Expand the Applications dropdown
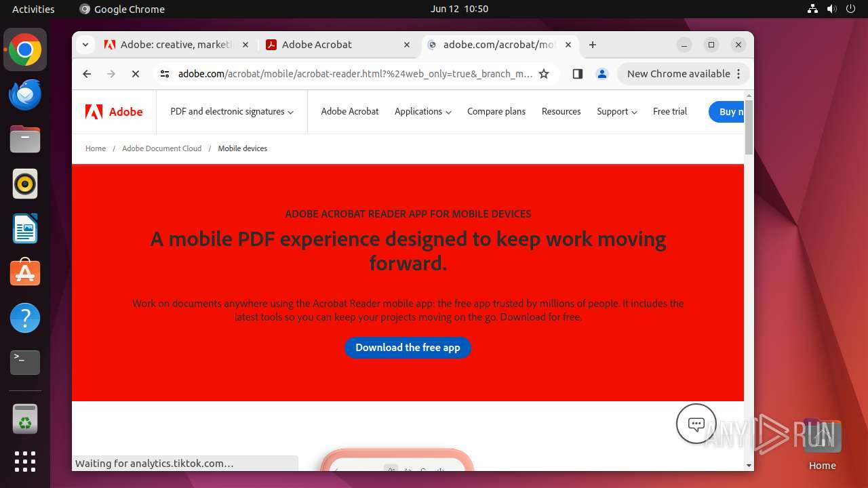The width and height of the screenshot is (868, 488). click(x=423, y=112)
